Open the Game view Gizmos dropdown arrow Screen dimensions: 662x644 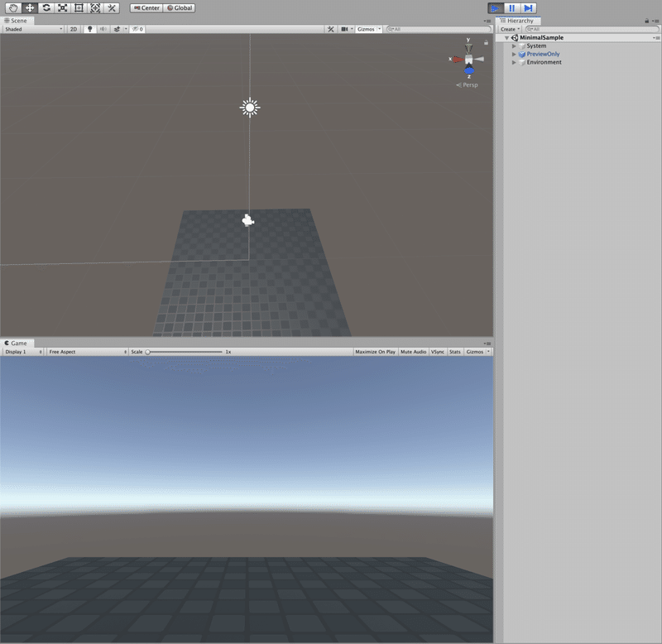coord(489,352)
